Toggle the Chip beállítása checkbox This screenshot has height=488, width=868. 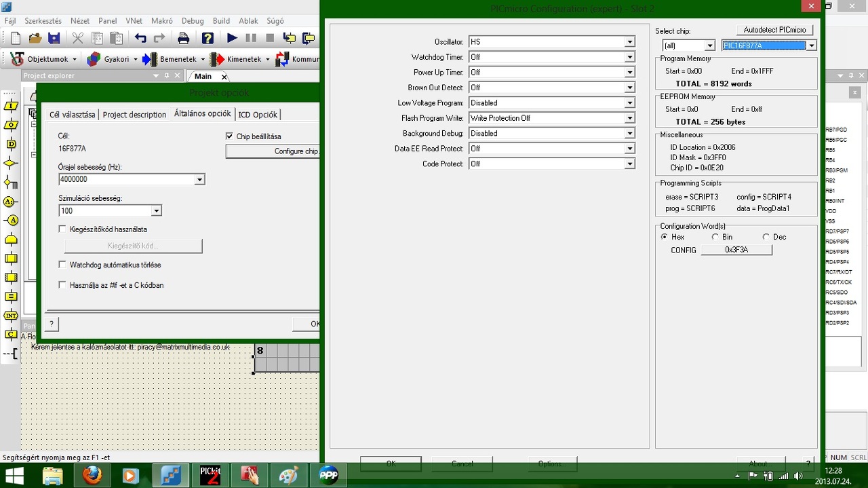[229, 136]
